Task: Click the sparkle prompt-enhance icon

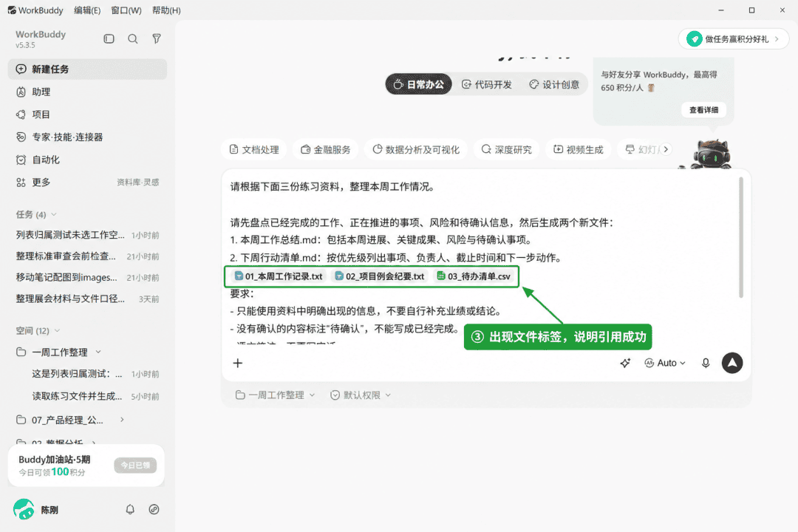Action: 626,363
